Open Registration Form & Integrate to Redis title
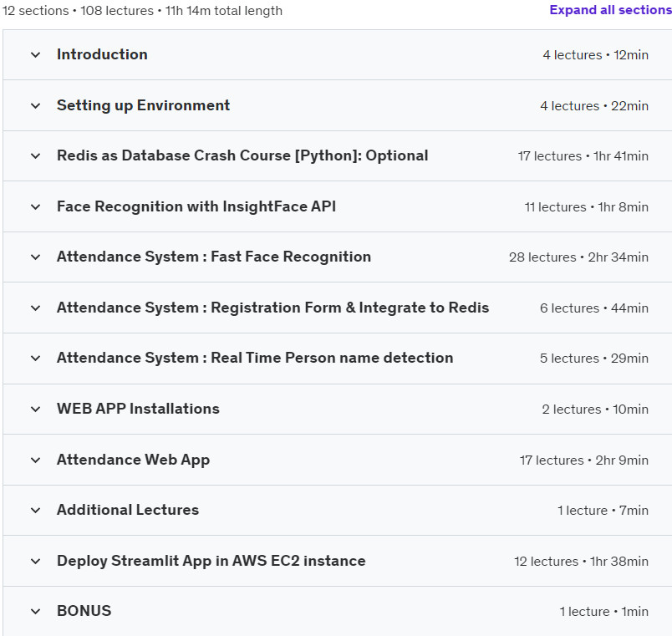 coord(273,308)
